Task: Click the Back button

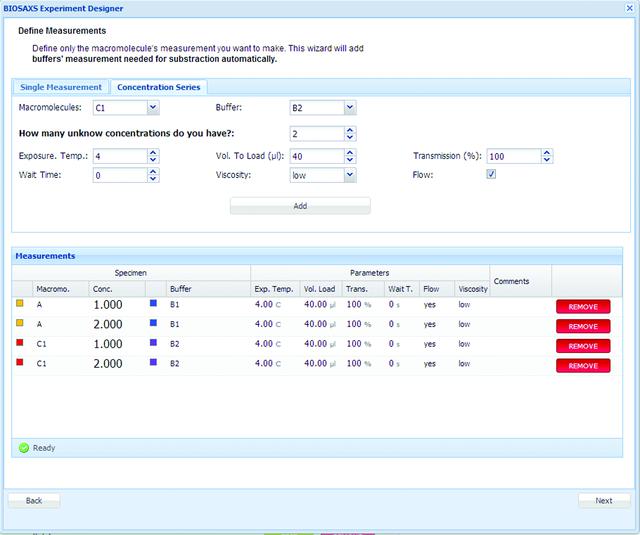Action: point(34,501)
